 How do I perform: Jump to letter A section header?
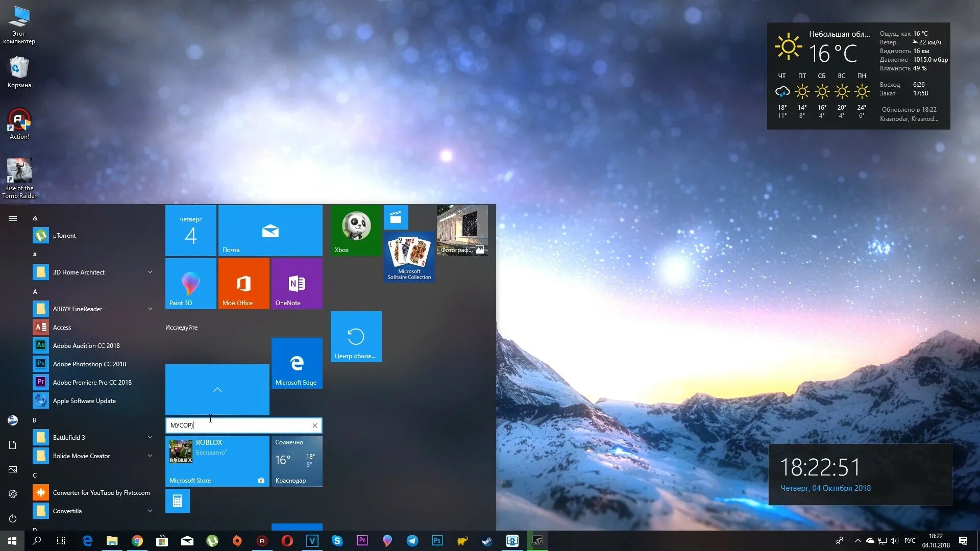(x=35, y=292)
